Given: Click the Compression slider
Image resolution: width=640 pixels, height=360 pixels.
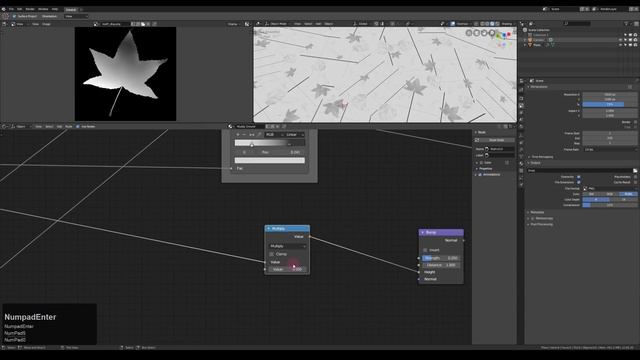Looking at the screenshot, I should point(610,205).
